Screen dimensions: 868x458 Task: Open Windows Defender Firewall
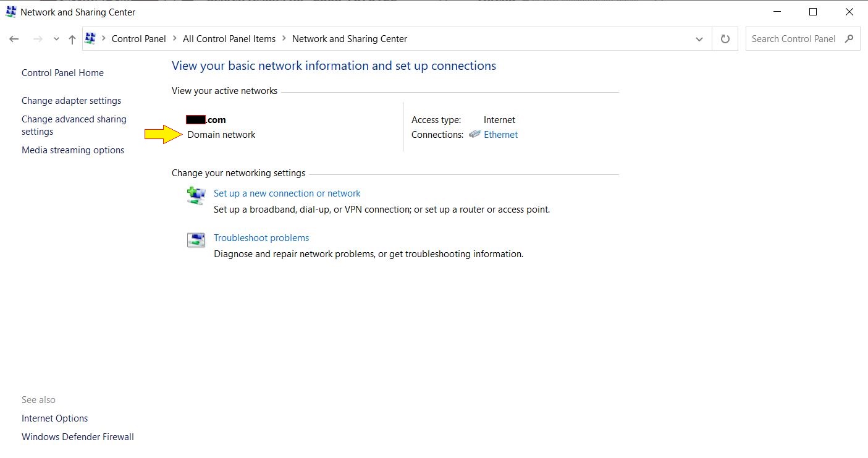click(77, 436)
